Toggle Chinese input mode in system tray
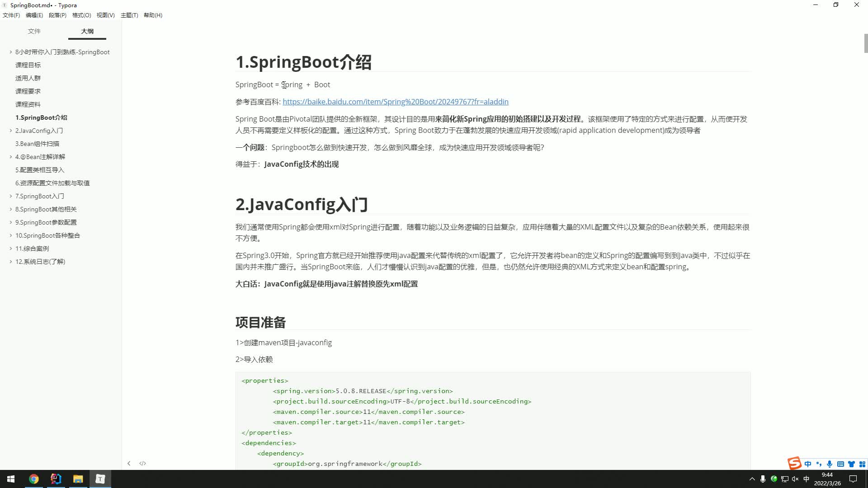 (x=806, y=479)
